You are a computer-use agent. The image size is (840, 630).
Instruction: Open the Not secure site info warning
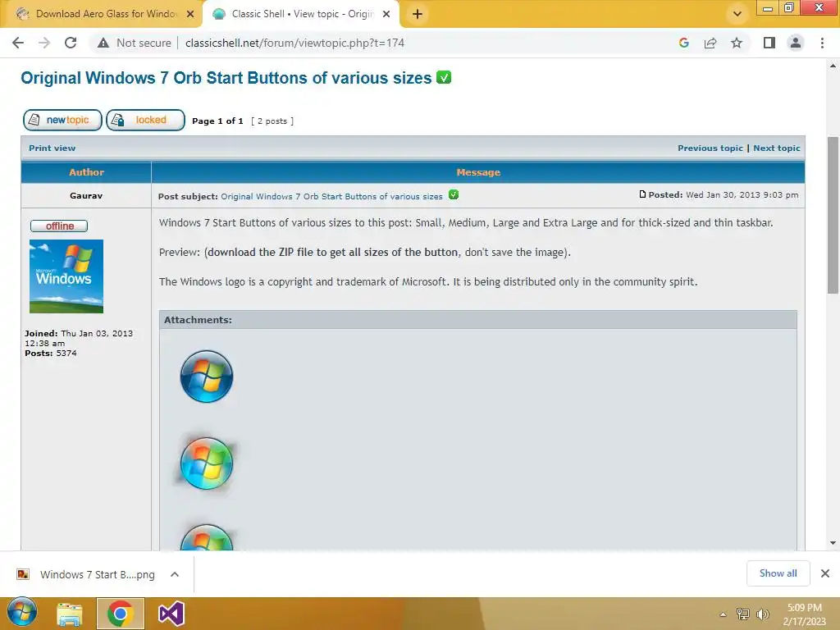(x=134, y=43)
